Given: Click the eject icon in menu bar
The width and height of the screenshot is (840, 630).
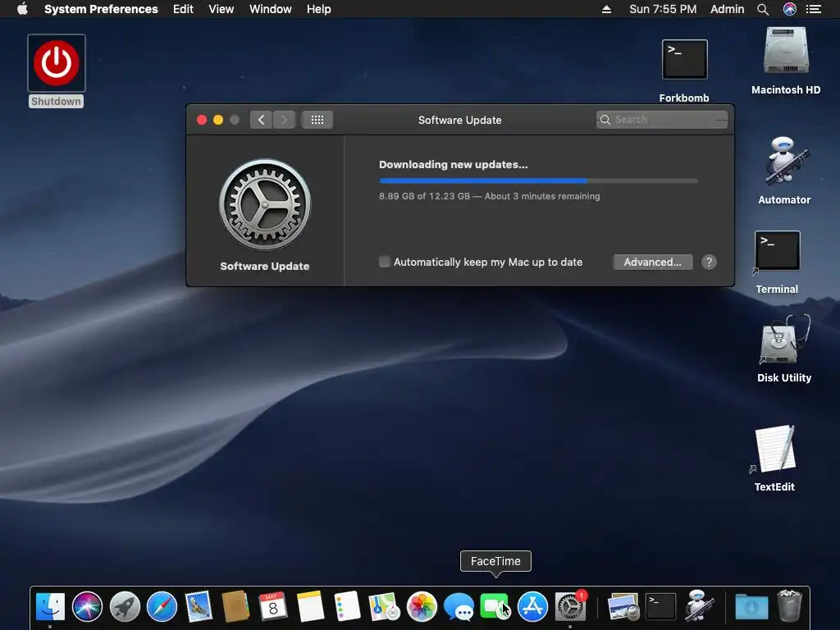Looking at the screenshot, I should [606, 9].
